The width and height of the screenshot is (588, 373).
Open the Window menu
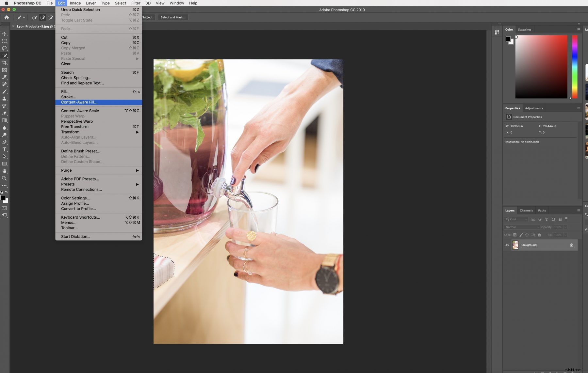point(176,3)
